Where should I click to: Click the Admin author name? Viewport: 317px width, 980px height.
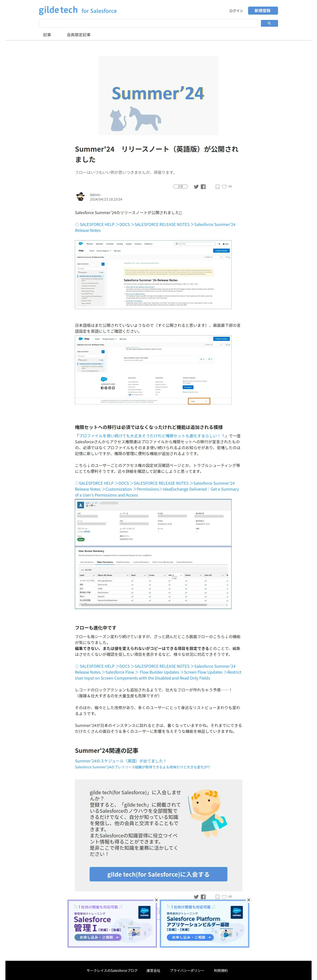click(x=95, y=195)
